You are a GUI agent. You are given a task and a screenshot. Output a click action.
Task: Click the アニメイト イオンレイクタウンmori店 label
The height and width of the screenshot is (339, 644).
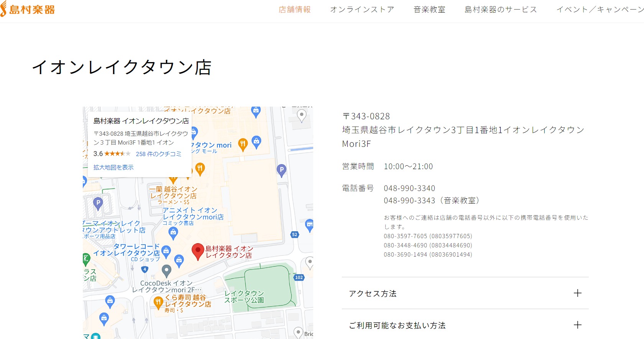point(193,214)
